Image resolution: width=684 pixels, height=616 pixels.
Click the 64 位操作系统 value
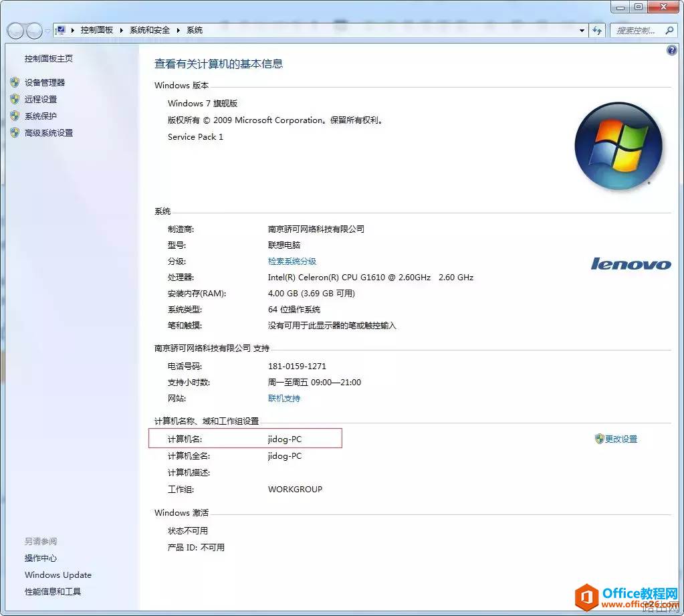click(x=294, y=309)
